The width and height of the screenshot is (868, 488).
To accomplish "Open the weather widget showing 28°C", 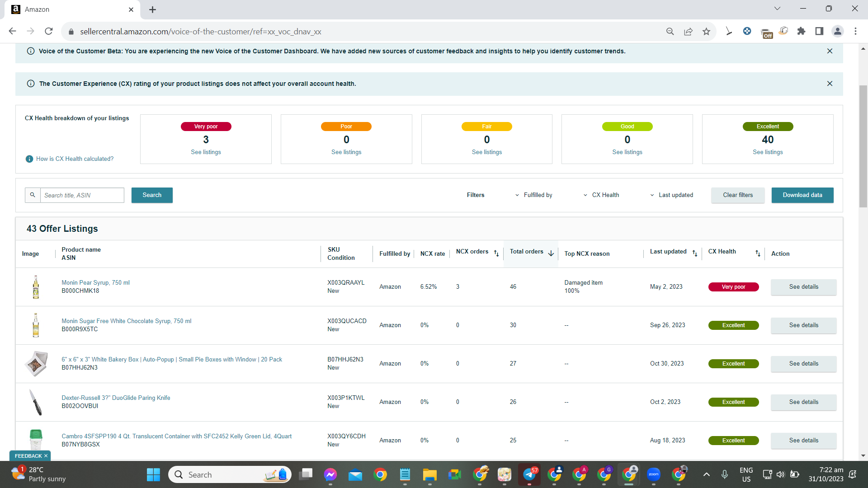I will (x=38, y=474).
